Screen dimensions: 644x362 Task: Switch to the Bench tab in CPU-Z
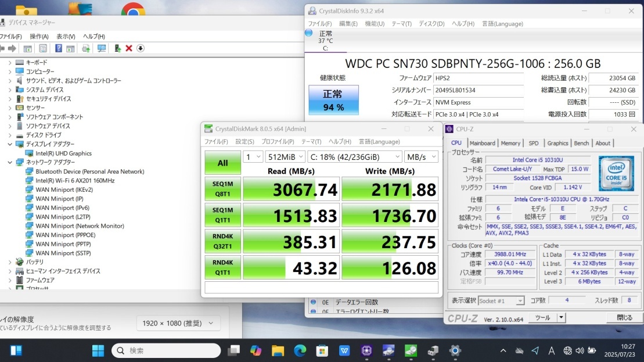581,143
